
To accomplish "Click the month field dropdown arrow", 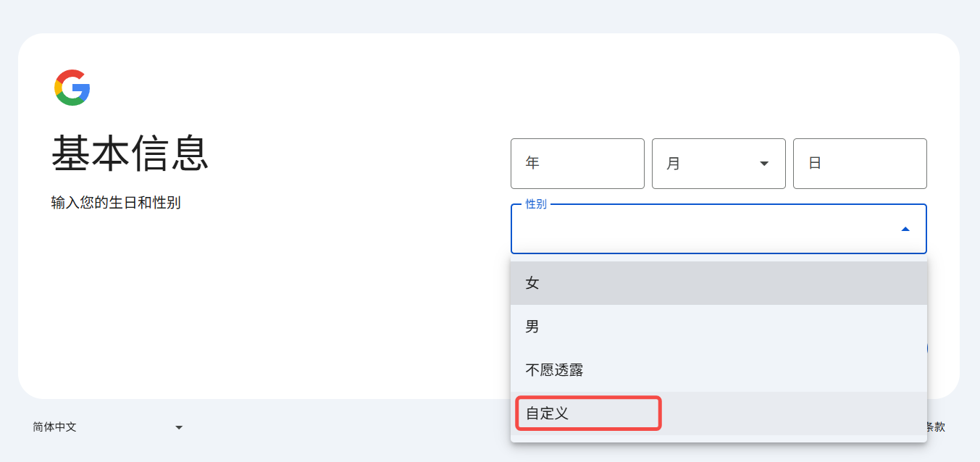I will pyautogui.click(x=763, y=164).
